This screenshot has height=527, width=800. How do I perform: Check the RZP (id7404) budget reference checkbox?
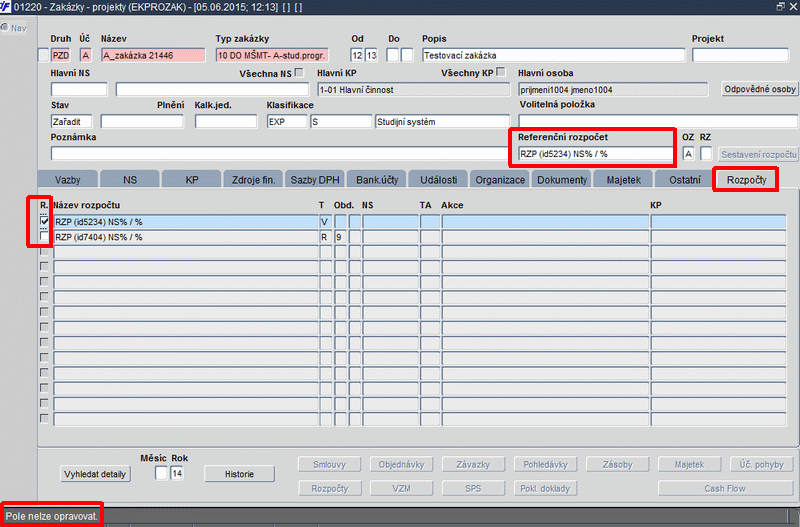click(44, 237)
